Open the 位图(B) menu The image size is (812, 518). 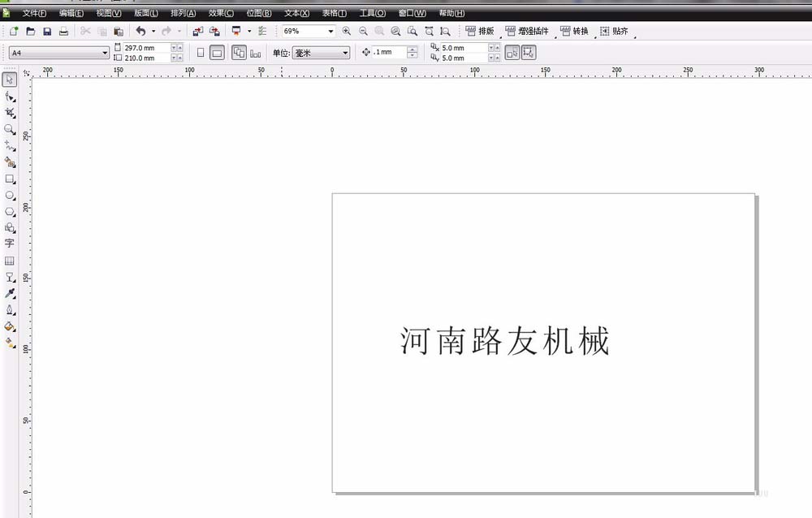[x=259, y=13]
